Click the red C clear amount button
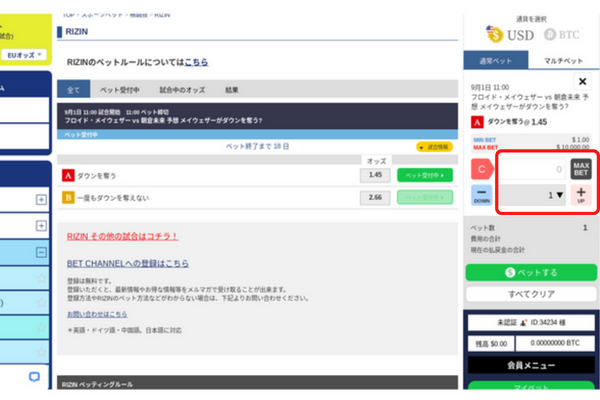Screen dimensions: 600x400 click(482, 169)
